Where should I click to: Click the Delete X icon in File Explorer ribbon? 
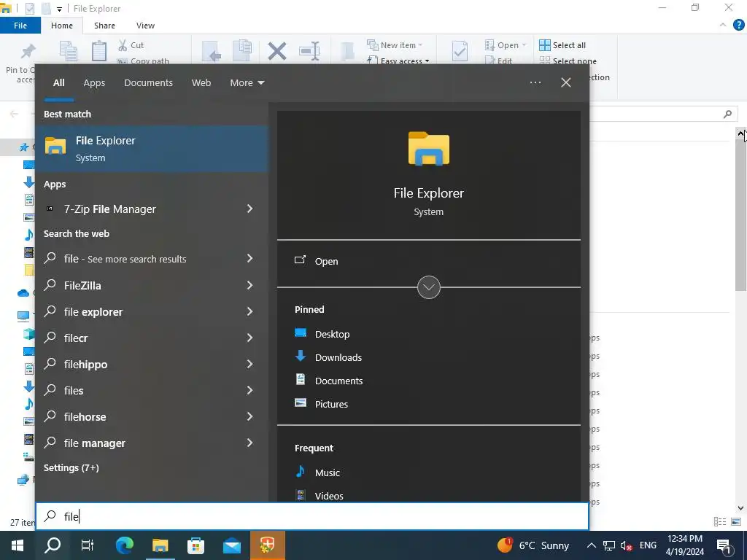click(276, 51)
